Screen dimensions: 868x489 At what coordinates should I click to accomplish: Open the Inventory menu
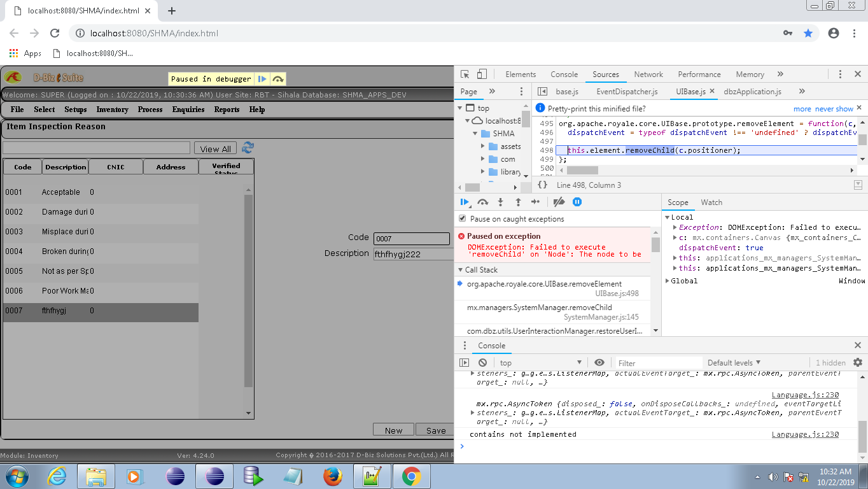click(112, 110)
